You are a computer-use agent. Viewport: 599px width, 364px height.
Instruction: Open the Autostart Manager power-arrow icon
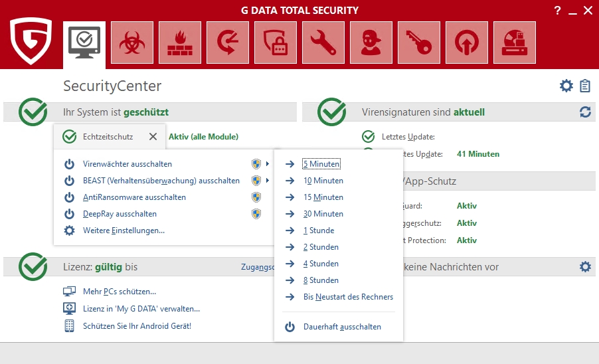[x=467, y=43]
